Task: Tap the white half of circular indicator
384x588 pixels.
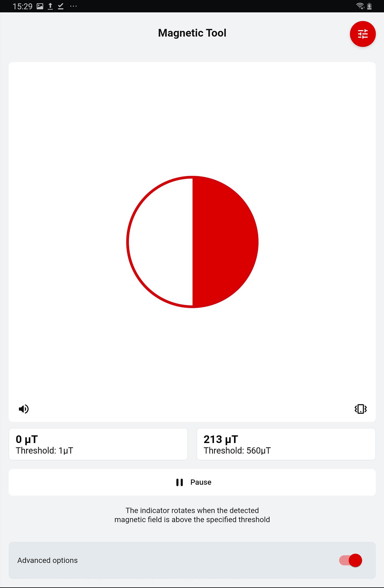Action: [160, 242]
